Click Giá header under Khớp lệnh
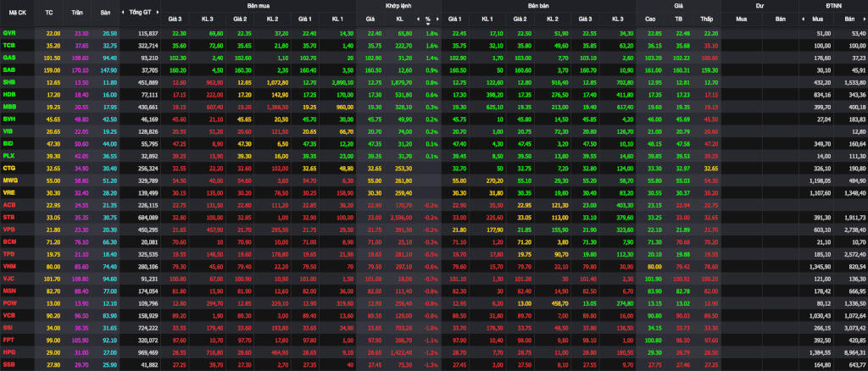Image resolution: width=868 pixels, height=371 pixels. tap(370, 19)
